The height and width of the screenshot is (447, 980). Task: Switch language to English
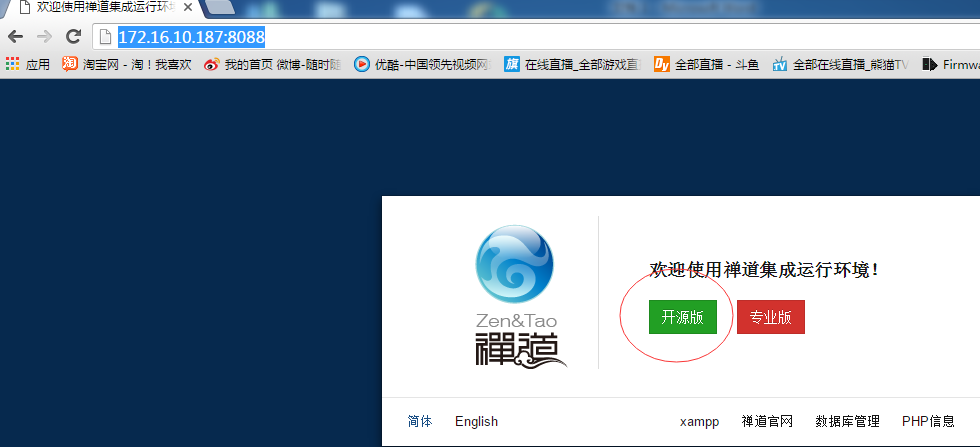tap(476, 421)
